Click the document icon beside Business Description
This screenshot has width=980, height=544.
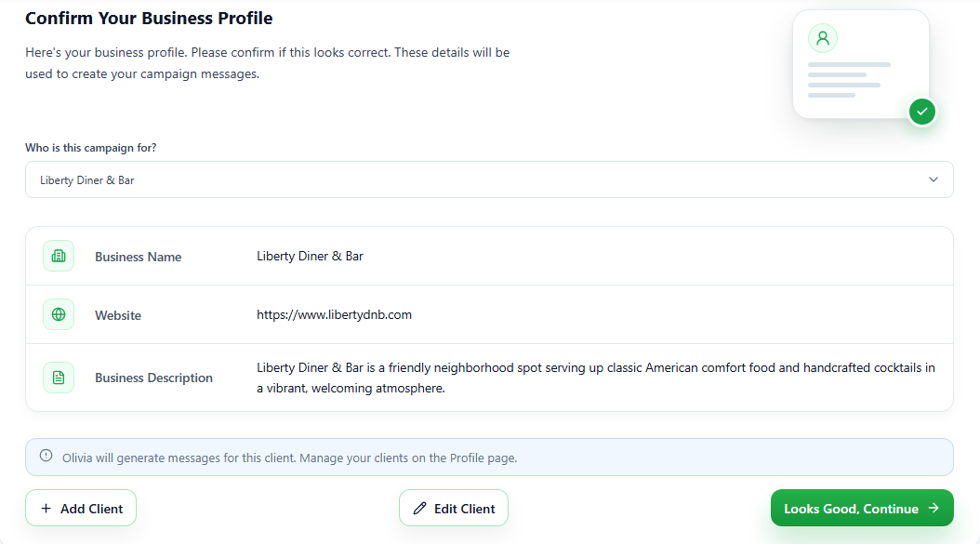(x=59, y=378)
